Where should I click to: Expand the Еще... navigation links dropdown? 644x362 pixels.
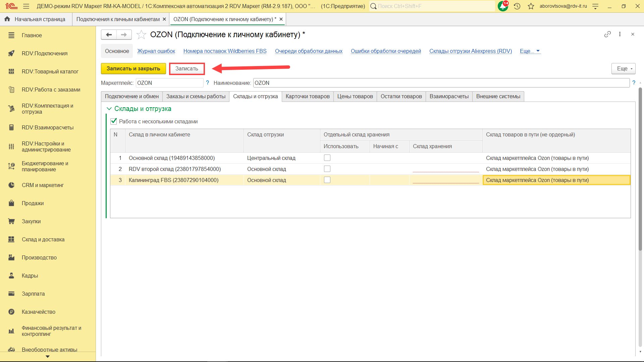click(530, 51)
